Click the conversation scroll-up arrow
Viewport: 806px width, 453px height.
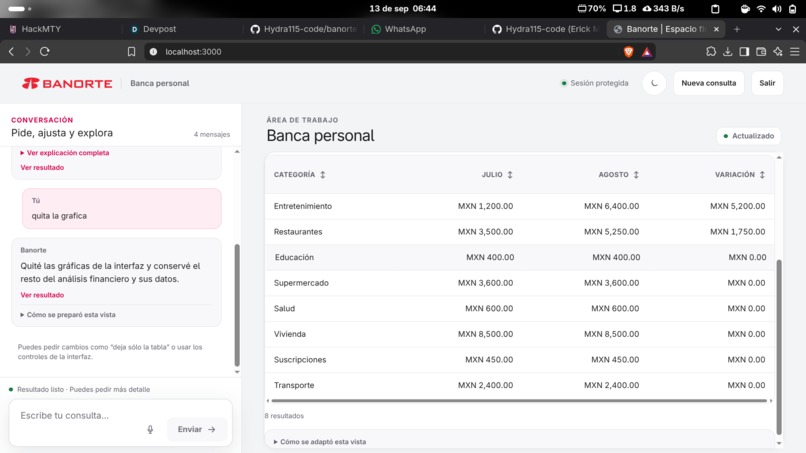[x=237, y=152]
